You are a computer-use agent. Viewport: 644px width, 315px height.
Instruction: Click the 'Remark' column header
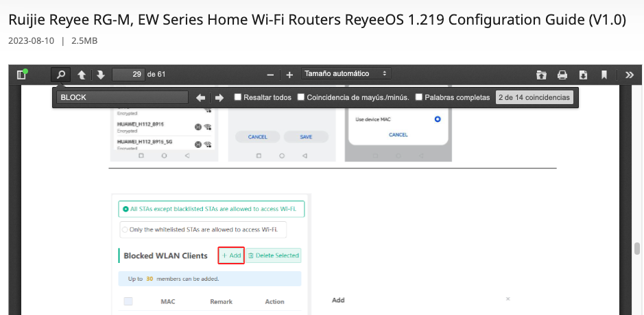click(222, 301)
